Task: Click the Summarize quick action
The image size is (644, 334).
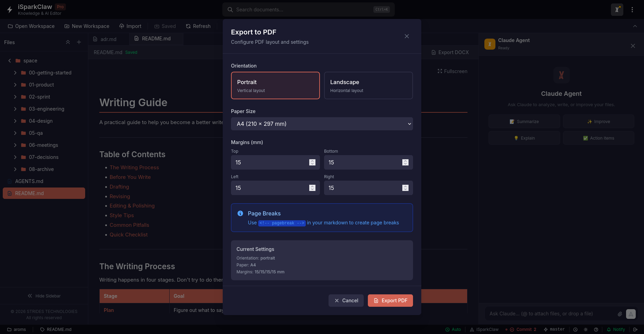Action: pyautogui.click(x=524, y=122)
